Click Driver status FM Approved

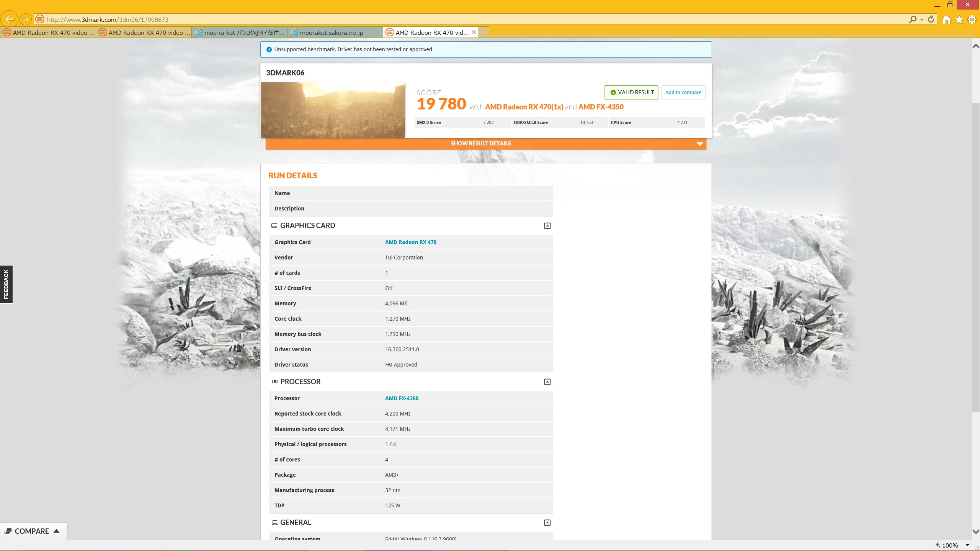tap(401, 365)
